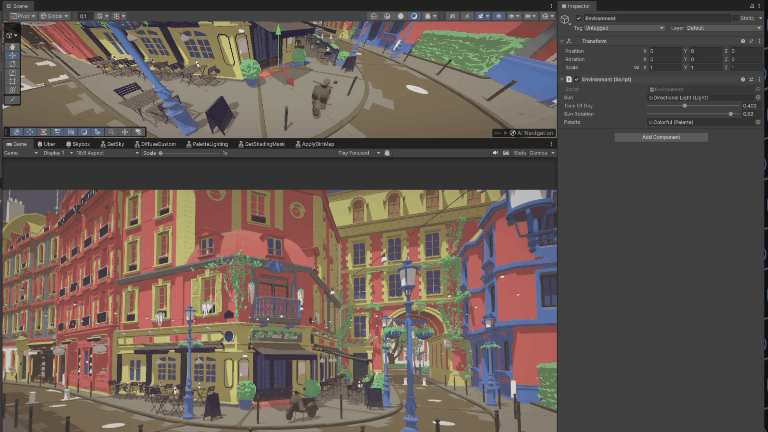Click the Game view Scale slider
Image resolution: width=768 pixels, height=432 pixels.
(189, 153)
